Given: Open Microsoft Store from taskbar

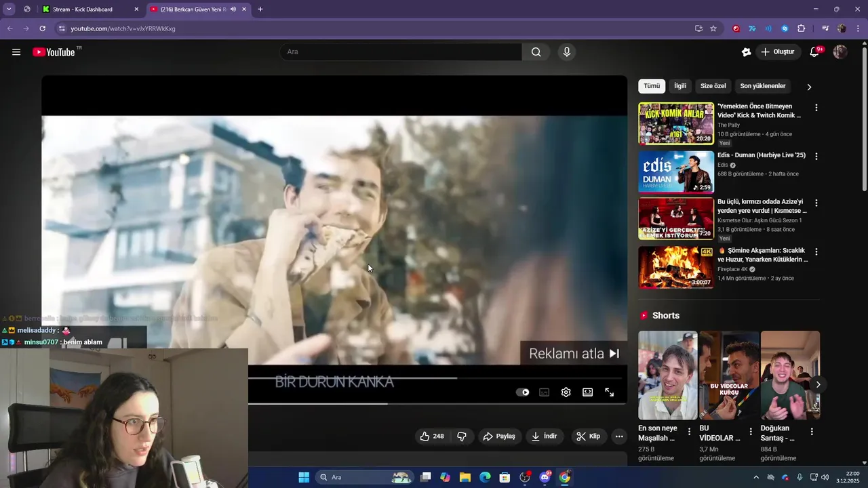Looking at the screenshot, I should [x=505, y=477].
